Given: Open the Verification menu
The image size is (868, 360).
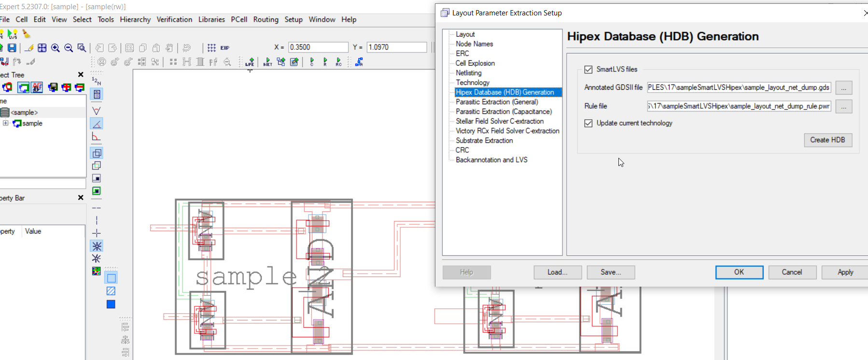Looking at the screenshot, I should tap(174, 19).
